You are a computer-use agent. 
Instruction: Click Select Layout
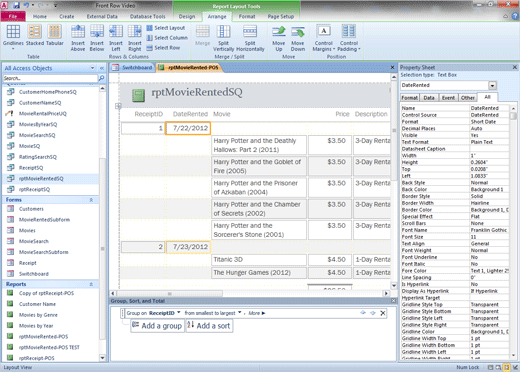[x=166, y=28]
